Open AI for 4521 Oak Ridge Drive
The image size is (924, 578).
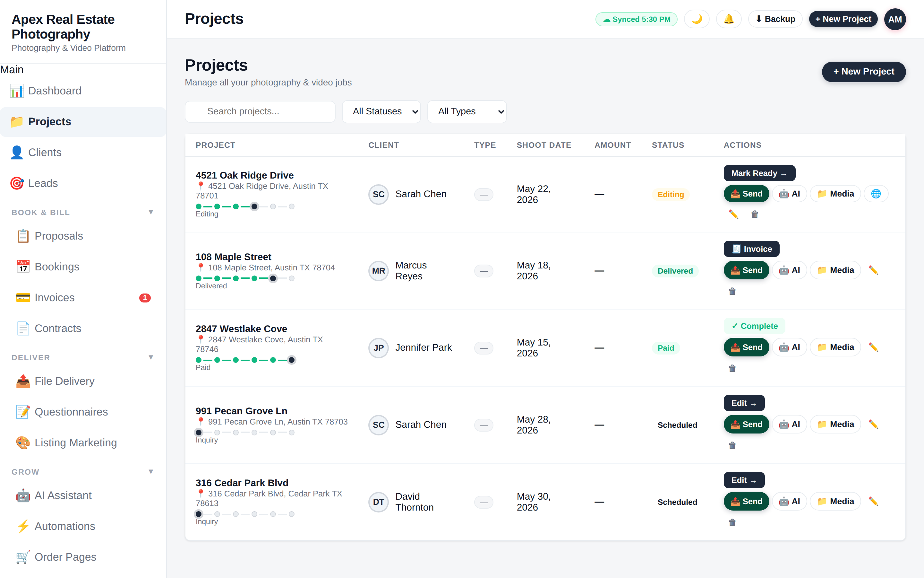[x=789, y=194]
